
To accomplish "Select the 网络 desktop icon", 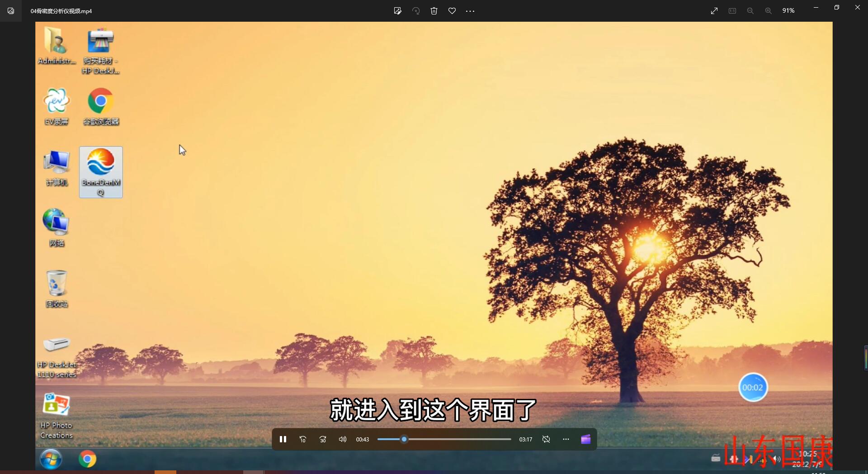I will click(x=57, y=228).
